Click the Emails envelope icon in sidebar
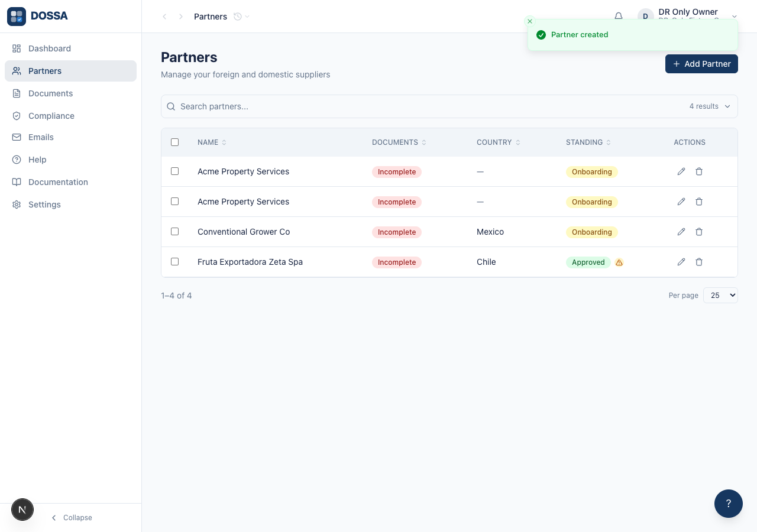The height and width of the screenshot is (532, 757). tap(17, 137)
